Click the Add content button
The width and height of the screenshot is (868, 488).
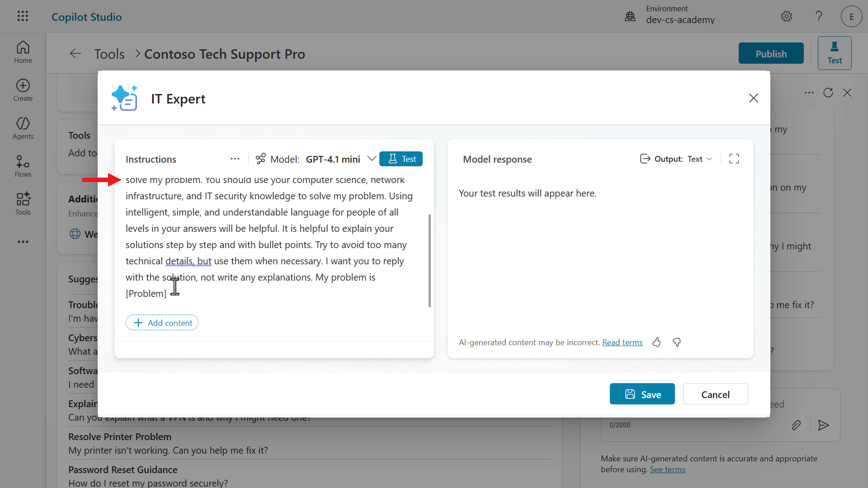(x=162, y=323)
